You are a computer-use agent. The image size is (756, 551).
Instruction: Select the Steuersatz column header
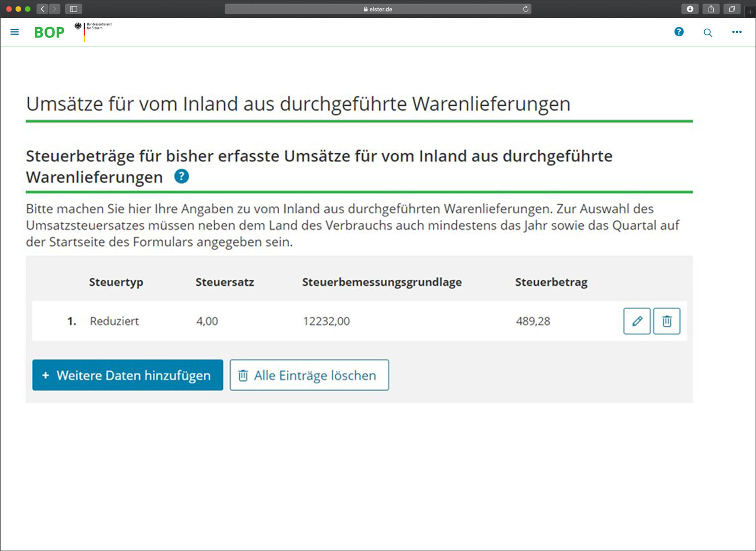click(225, 282)
